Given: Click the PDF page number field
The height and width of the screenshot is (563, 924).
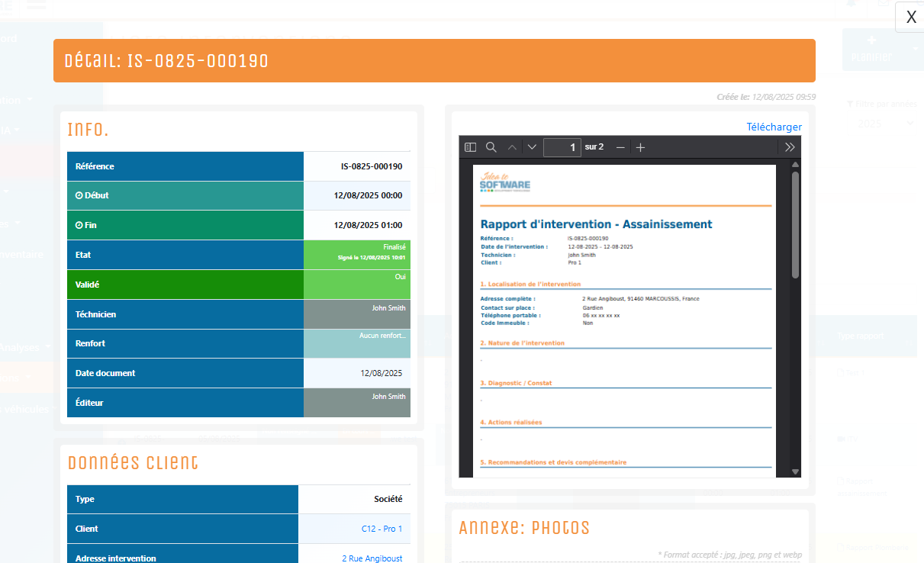Looking at the screenshot, I should pos(562,147).
